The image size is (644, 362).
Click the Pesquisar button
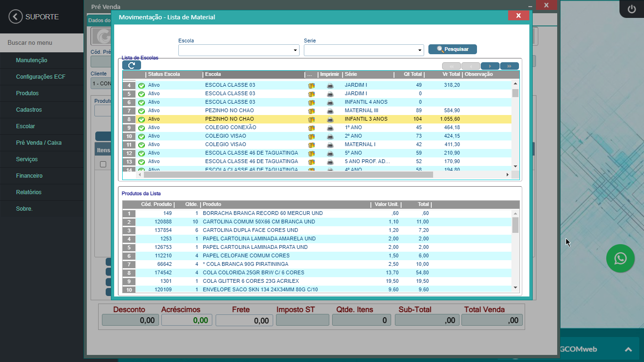[x=452, y=49]
